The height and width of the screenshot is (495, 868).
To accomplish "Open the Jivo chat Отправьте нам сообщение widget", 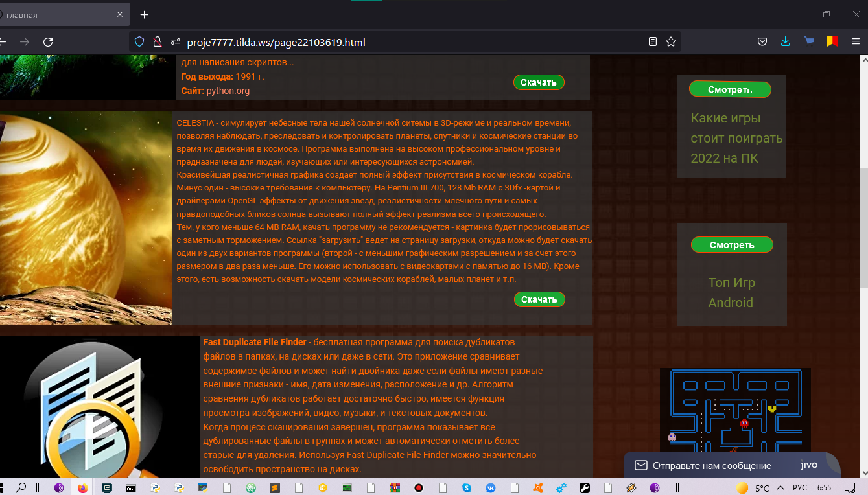I will pos(732,465).
